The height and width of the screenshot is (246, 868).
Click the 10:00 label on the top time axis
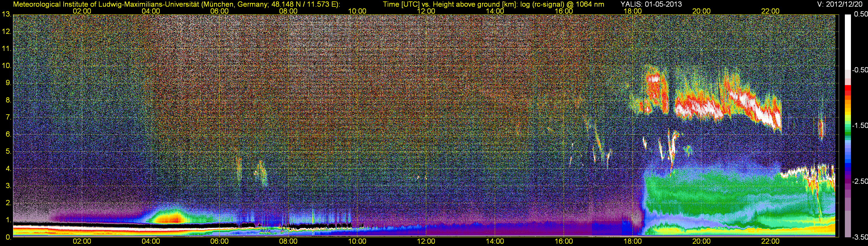[357, 11]
